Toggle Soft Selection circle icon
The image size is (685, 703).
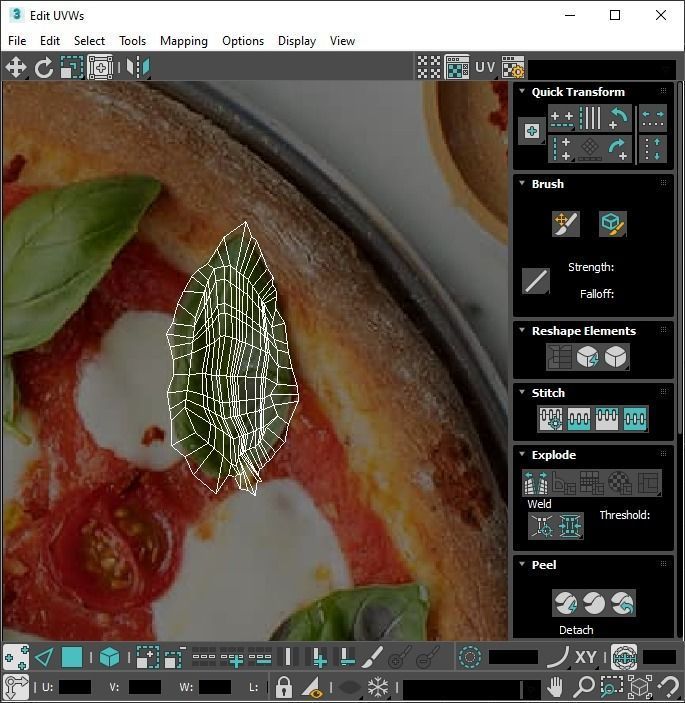point(470,658)
